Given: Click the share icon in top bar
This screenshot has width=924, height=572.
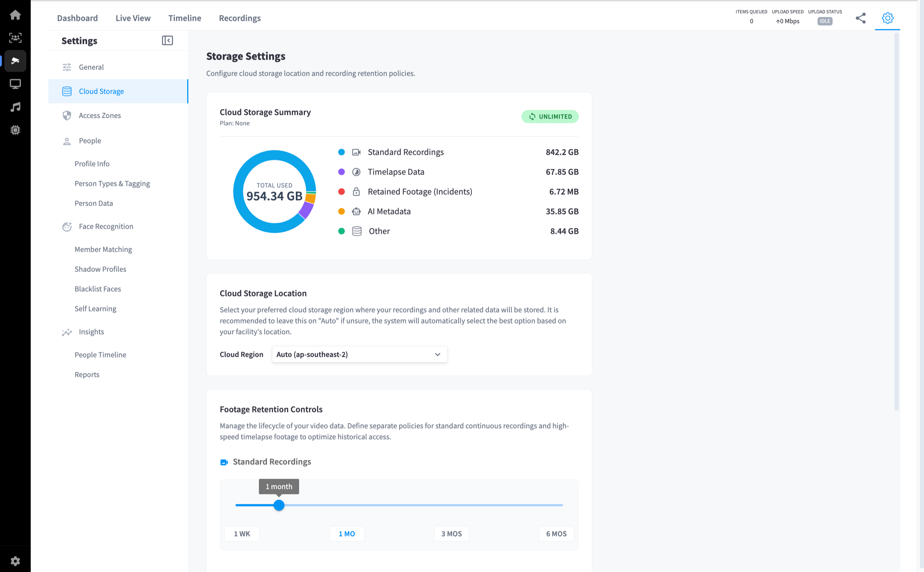Looking at the screenshot, I should tap(860, 18).
